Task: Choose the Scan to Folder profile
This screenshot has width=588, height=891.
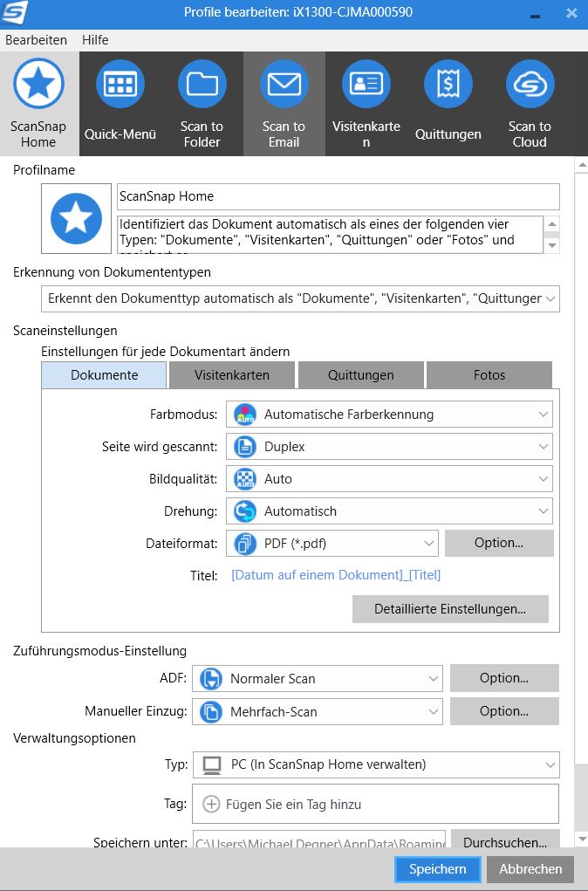Action: (202, 85)
